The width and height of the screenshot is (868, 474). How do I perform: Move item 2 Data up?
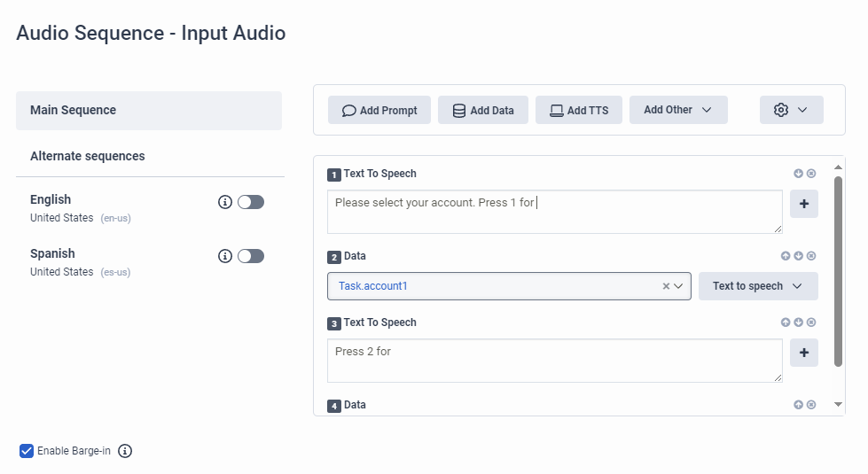pos(786,256)
